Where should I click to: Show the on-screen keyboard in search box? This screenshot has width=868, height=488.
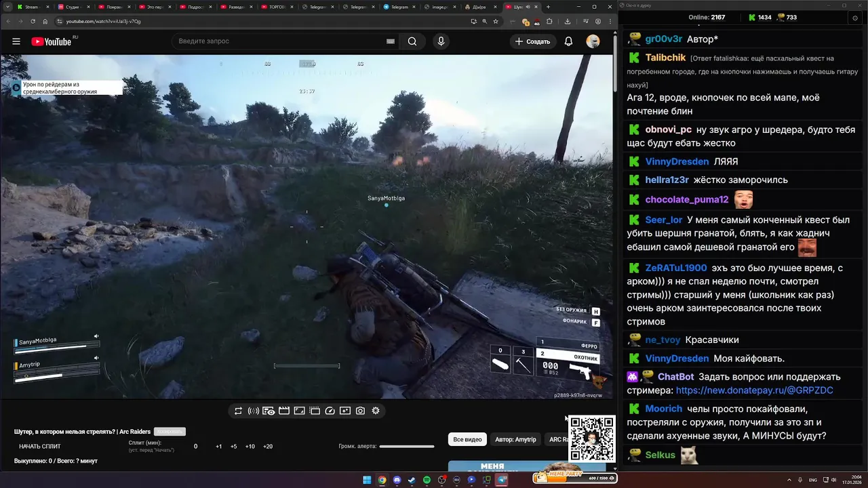pyautogui.click(x=390, y=41)
